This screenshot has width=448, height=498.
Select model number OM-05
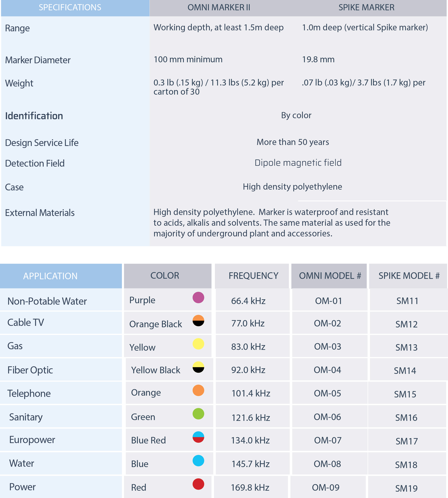tap(327, 393)
